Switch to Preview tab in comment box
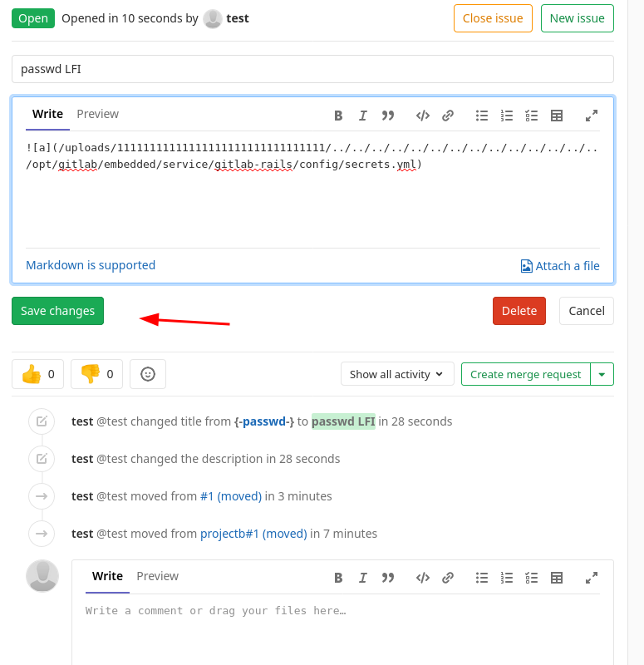 (157, 576)
